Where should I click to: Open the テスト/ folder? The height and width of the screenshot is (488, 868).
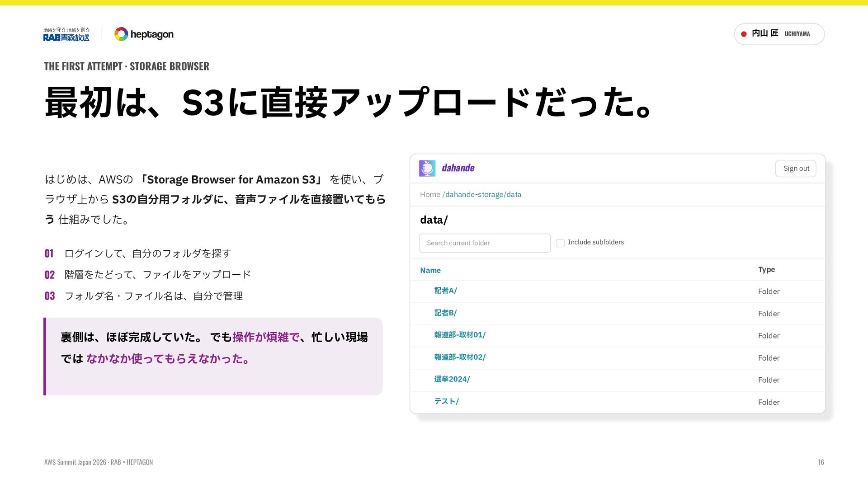(447, 401)
